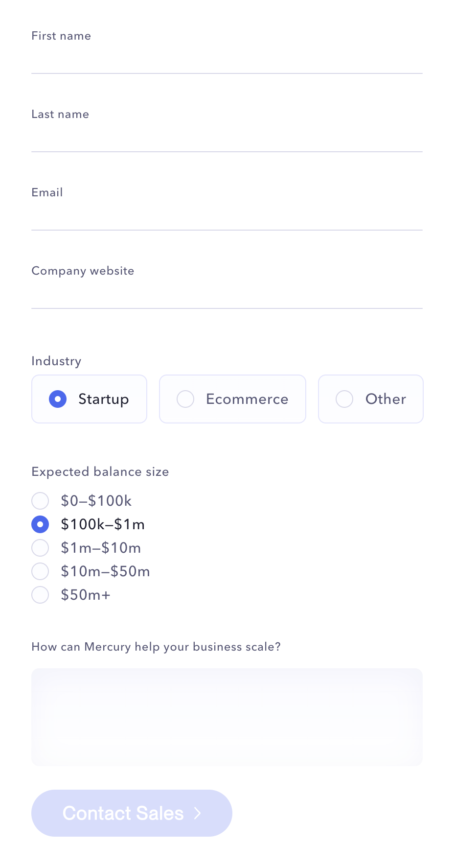Click the Other option's radio circle
455x868 pixels.
point(344,399)
